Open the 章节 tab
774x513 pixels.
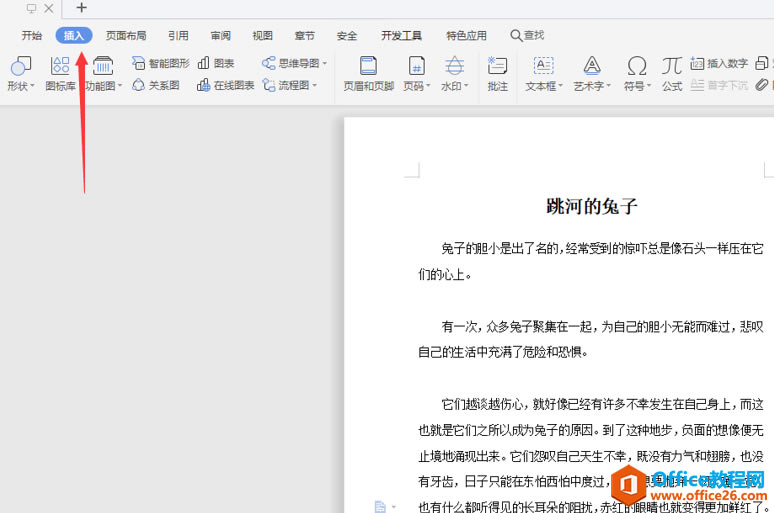[305, 36]
